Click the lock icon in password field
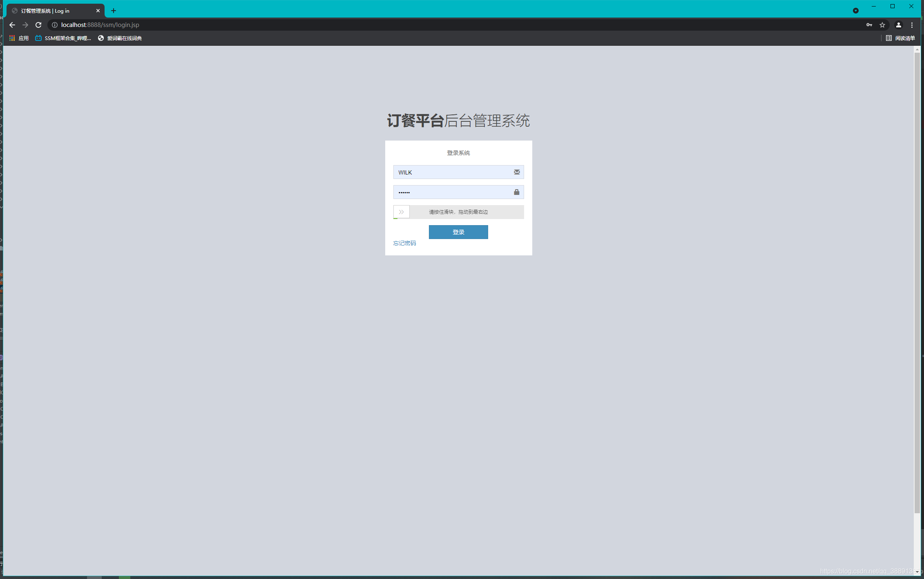 pos(516,192)
